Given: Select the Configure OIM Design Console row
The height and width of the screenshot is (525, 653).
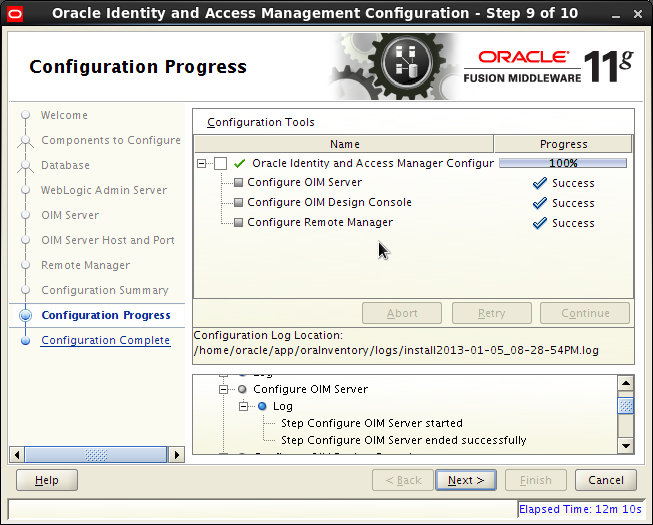Looking at the screenshot, I should coord(329,203).
